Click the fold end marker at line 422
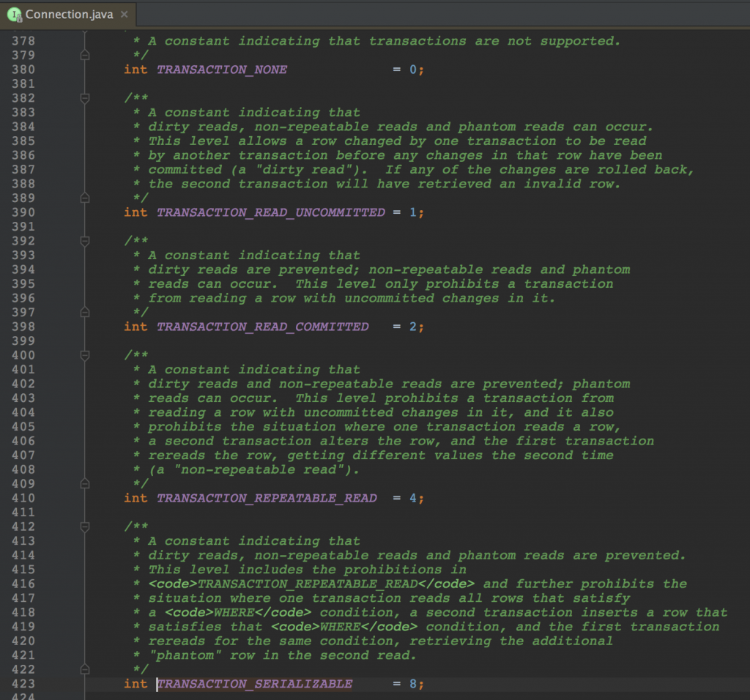The height and width of the screenshot is (700, 750). pyautogui.click(x=85, y=669)
